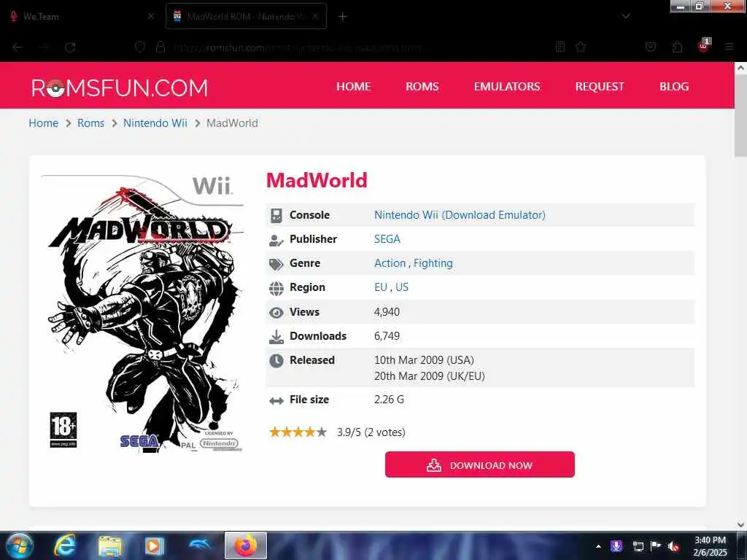Expand the list all tabs chevron
This screenshot has height=560, width=747.
[625, 16]
